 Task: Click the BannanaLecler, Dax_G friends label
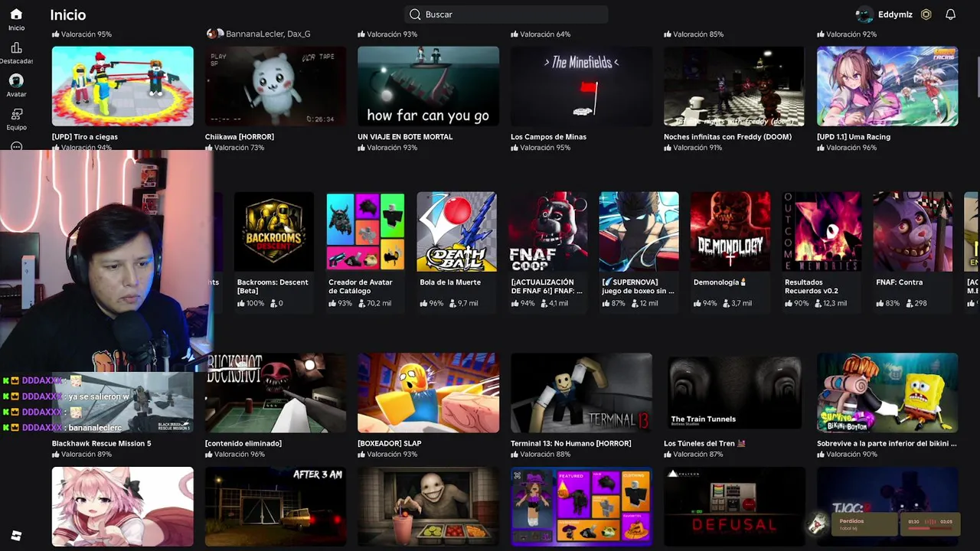pos(268,34)
